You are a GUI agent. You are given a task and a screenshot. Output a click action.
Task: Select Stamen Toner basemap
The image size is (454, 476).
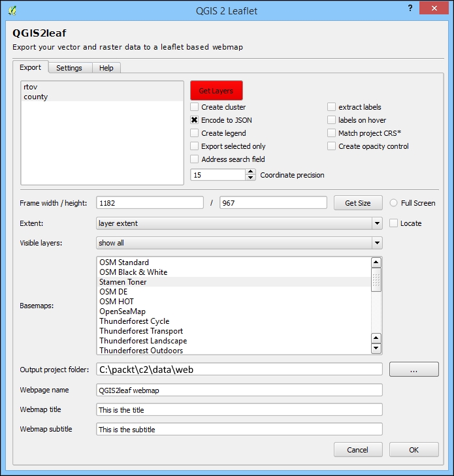tap(234, 281)
